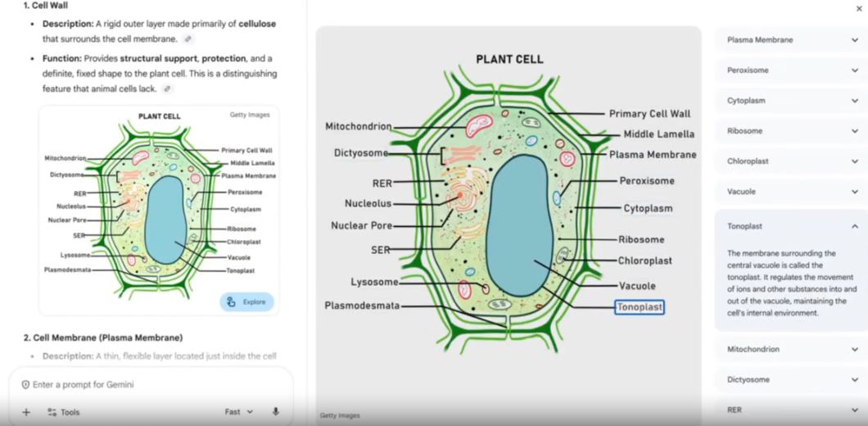Click source link icon after 'cells lack'

(168, 88)
